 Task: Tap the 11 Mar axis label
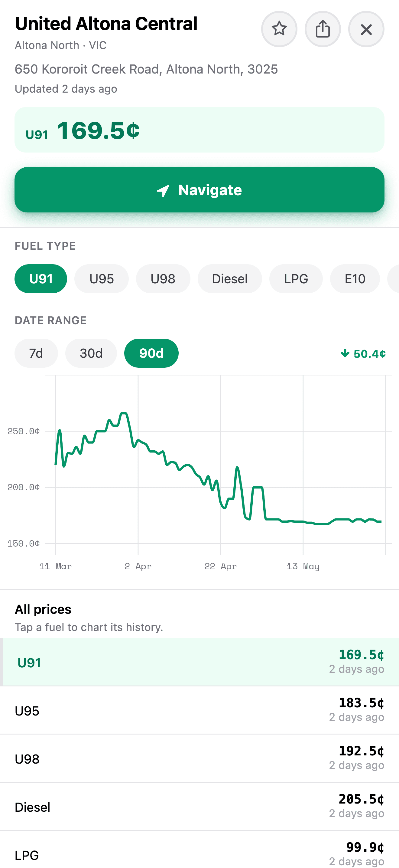coord(56,567)
